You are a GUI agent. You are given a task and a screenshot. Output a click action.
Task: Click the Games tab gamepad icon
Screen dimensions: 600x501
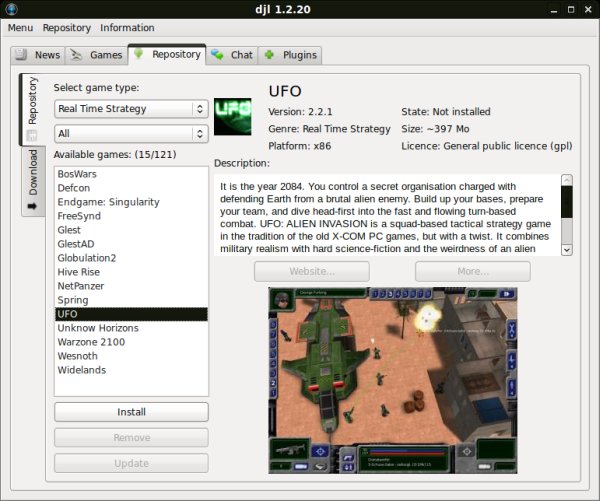click(x=78, y=55)
